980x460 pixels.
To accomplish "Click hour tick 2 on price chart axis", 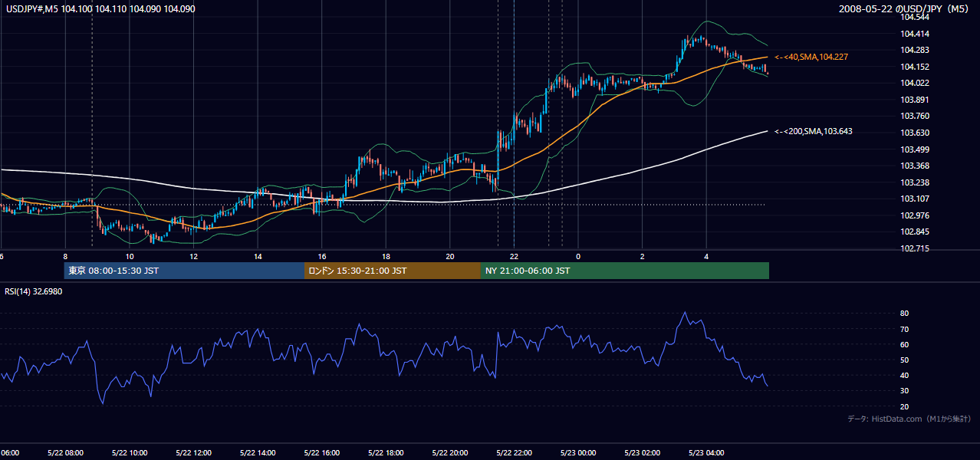I will pos(643,256).
